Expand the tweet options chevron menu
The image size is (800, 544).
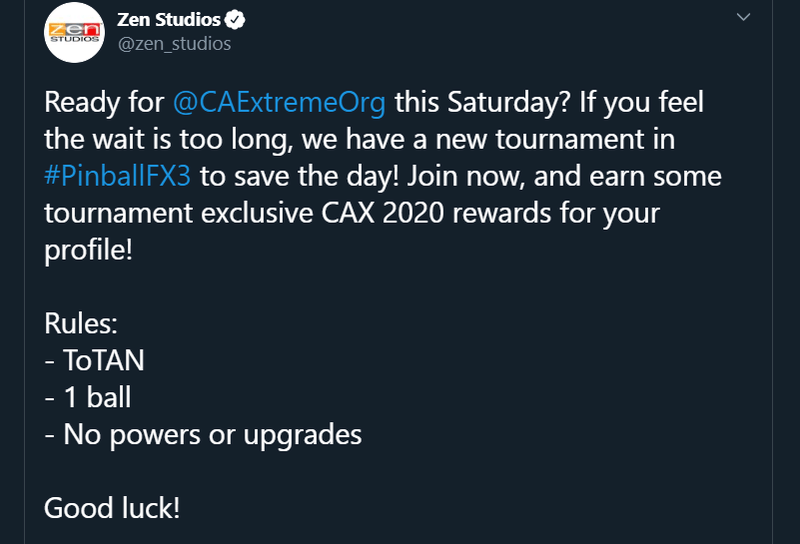coord(742,18)
